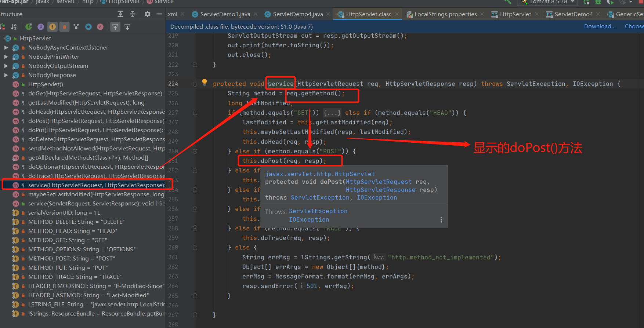Click Download... sources link
644x328 pixels.
click(600, 26)
